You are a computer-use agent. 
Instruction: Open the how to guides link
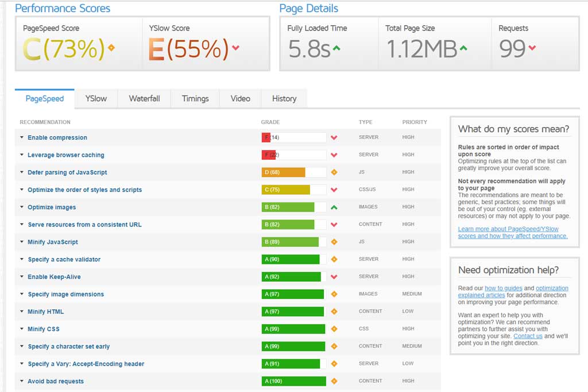503,288
